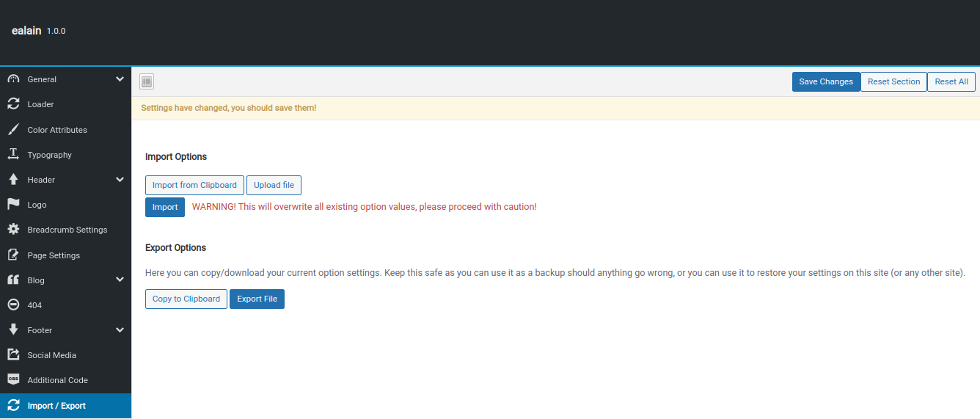
Task: Click the Logo flag icon
Action: [13, 205]
